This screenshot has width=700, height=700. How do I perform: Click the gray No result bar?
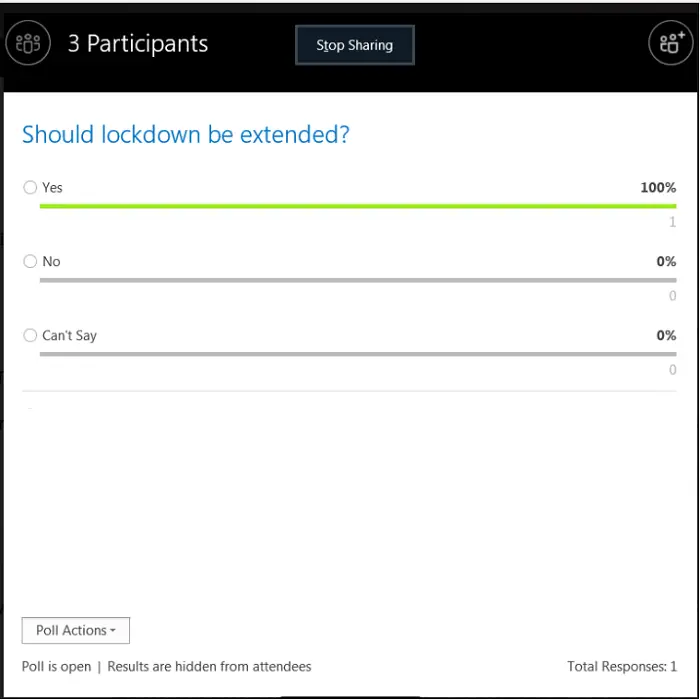(x=358, y=280)
